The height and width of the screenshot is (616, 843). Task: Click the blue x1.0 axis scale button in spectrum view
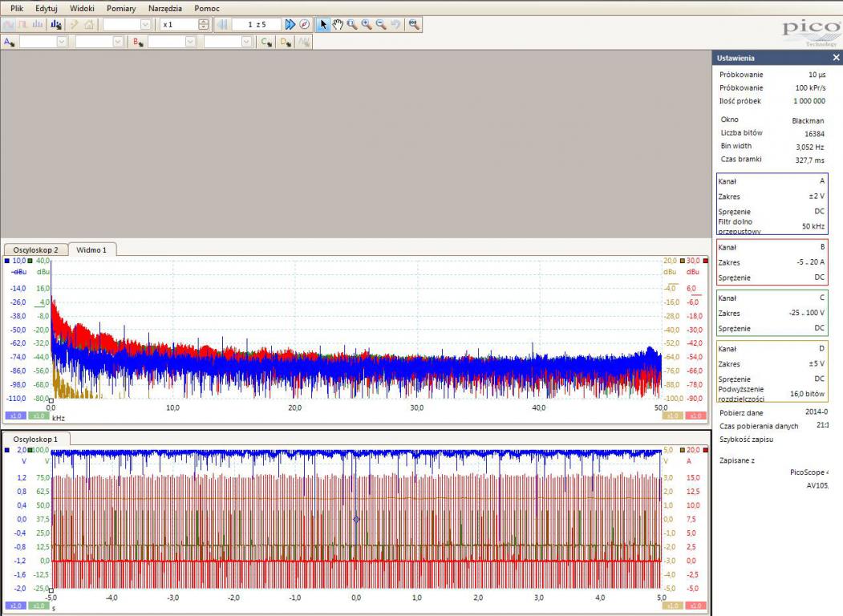click(14, 415)
